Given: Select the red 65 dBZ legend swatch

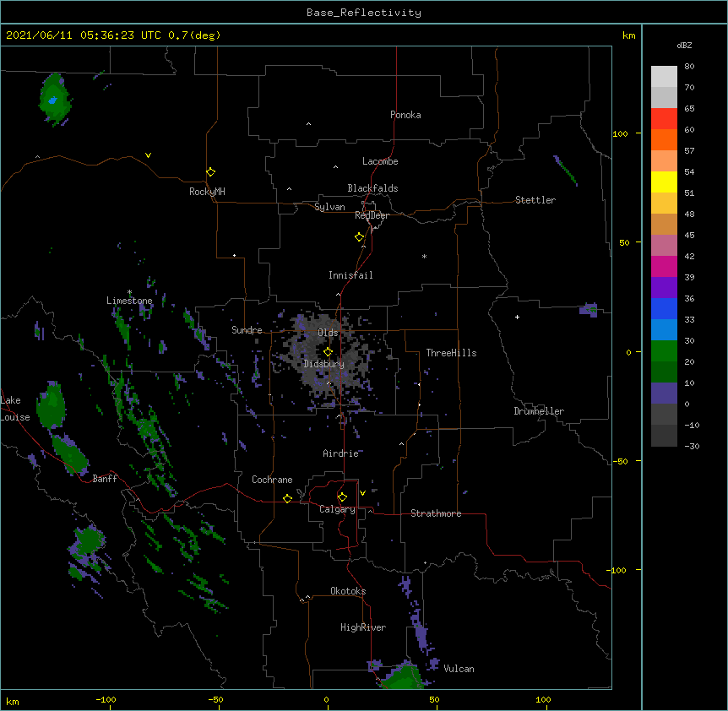Looking at the screenshot, I should click(x=664, y=118).
